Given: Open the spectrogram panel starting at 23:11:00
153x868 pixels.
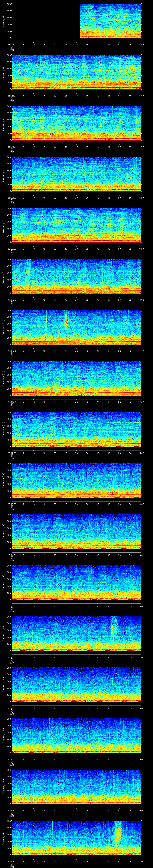Looking at the screenshot, I should coord(76,378).
